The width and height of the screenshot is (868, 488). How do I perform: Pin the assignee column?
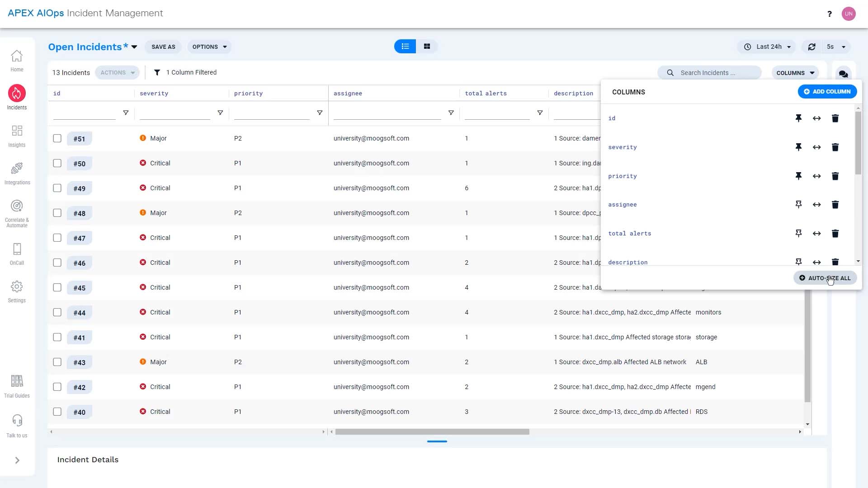799,205
